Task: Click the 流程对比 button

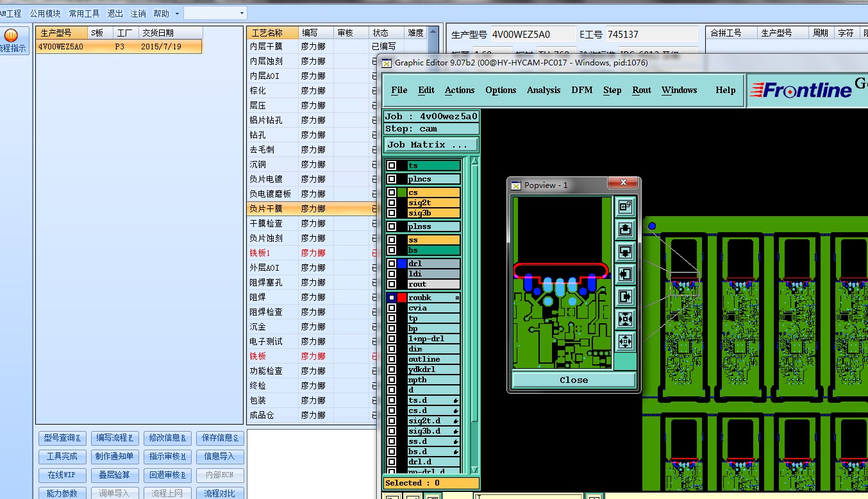Action: pyautogui.click(x=220, y=493)
